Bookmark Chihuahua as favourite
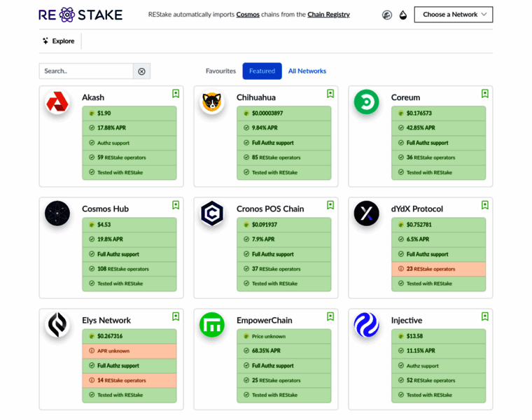The width and height of the screenshot is (532, 420). [330, 94]
